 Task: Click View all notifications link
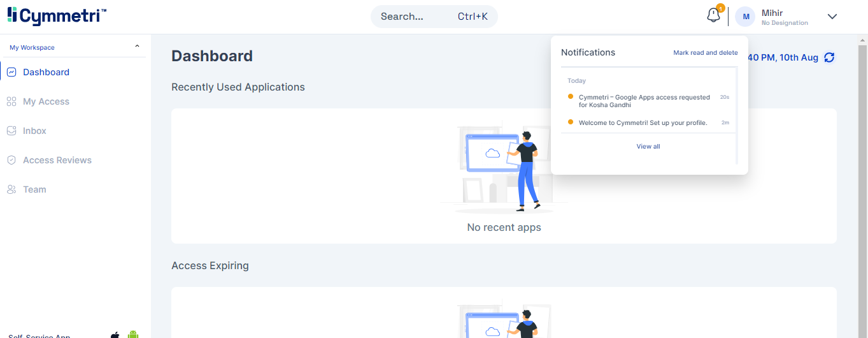coord(648,147)
